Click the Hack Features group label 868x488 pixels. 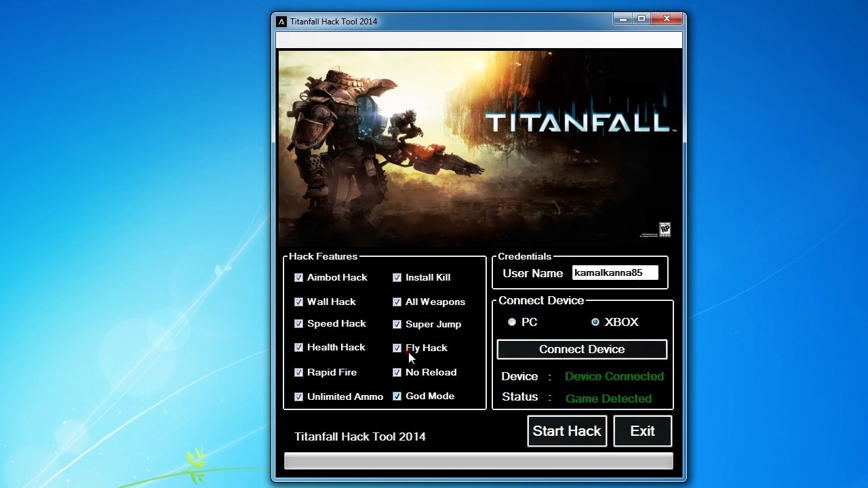pos(323,256)
